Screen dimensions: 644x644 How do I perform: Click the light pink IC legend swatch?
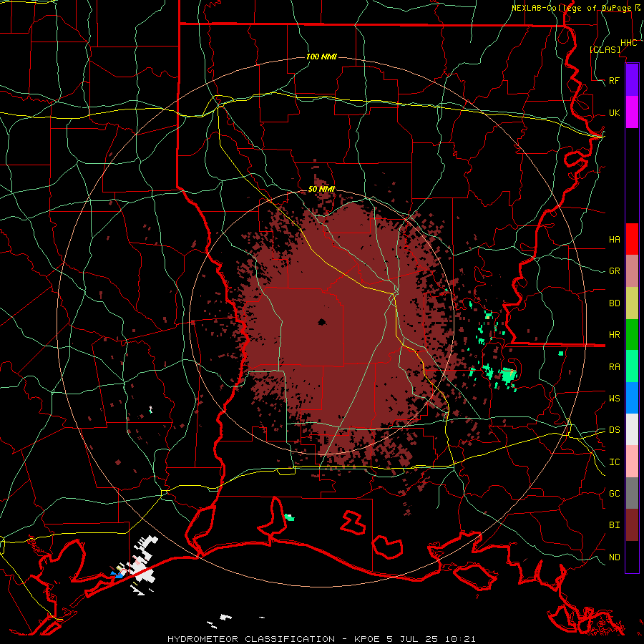[632, 462]
